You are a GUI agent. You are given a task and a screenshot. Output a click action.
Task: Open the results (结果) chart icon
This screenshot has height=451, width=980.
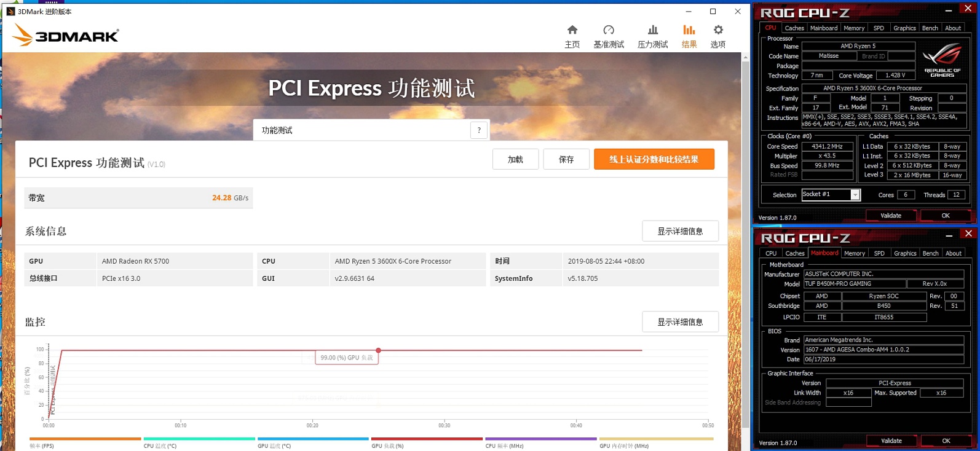coord(689,36)
